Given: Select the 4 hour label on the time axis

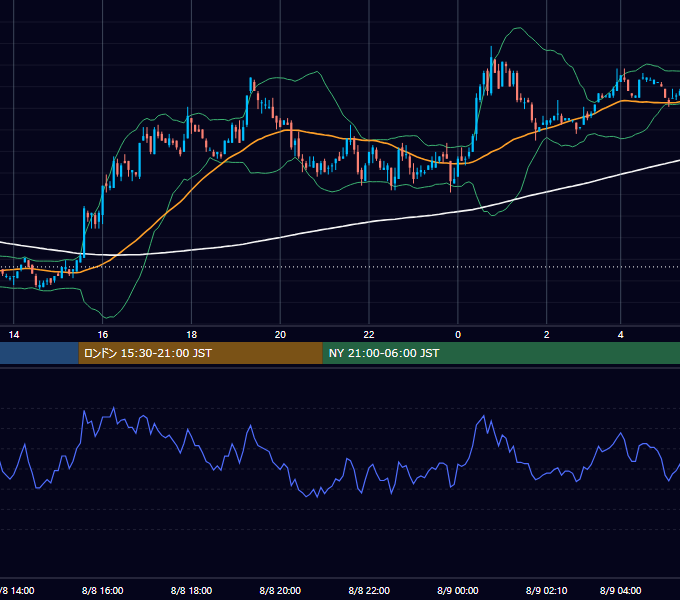Looking at the screenshot, I should tap(621, 335).
